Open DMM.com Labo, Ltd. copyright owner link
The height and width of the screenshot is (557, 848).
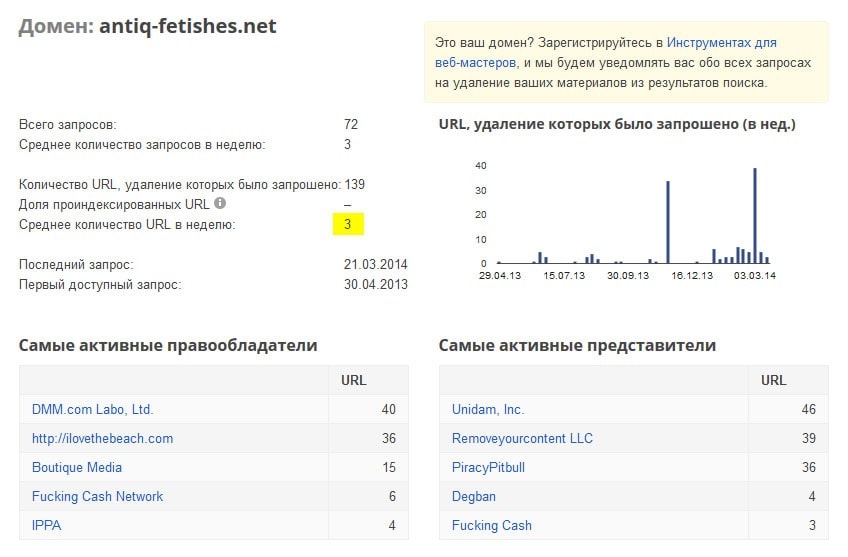tap(92, 409)
